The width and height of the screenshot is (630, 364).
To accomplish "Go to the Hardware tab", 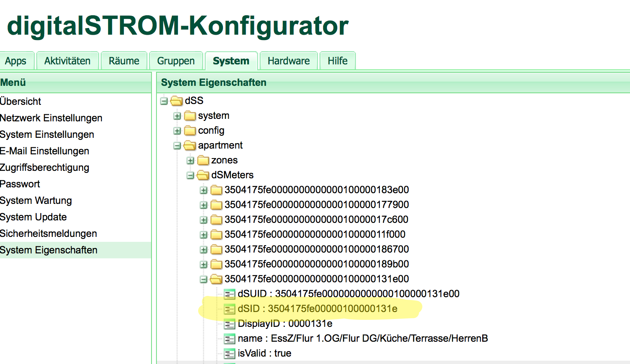I will click(x=289, y=61).
